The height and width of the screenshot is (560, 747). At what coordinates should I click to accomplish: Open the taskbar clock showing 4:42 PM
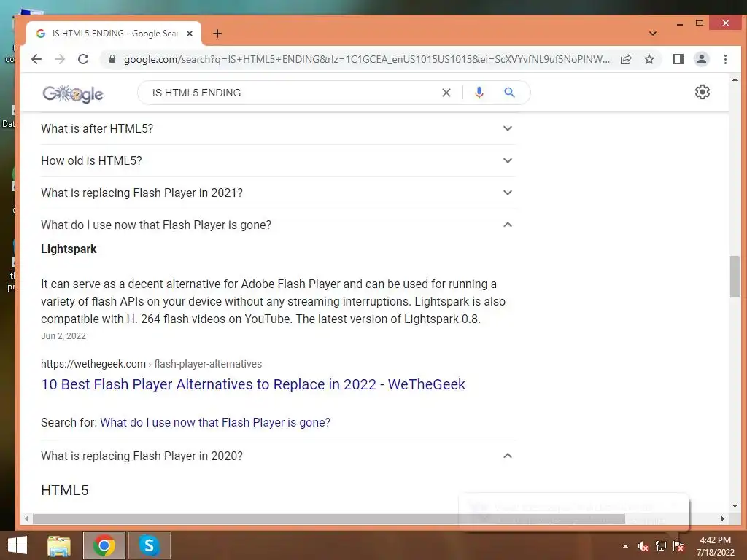[x=715, y=546]
